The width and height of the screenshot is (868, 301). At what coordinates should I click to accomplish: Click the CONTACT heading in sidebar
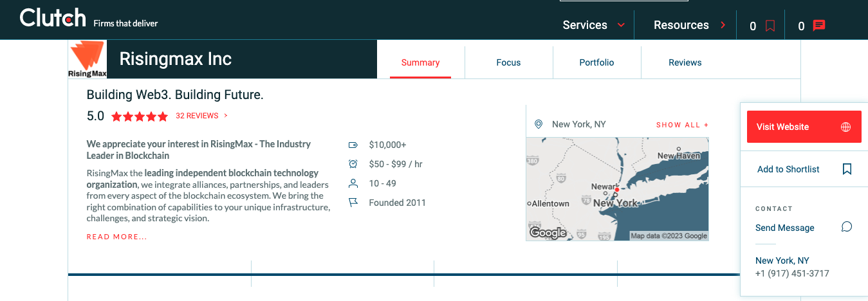click(773, 208)
